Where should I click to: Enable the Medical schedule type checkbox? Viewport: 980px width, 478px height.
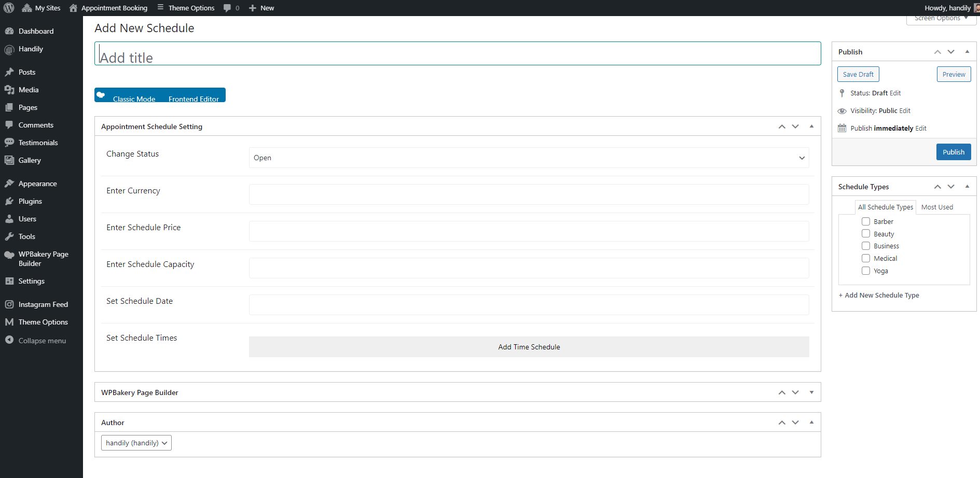[866, 258]
